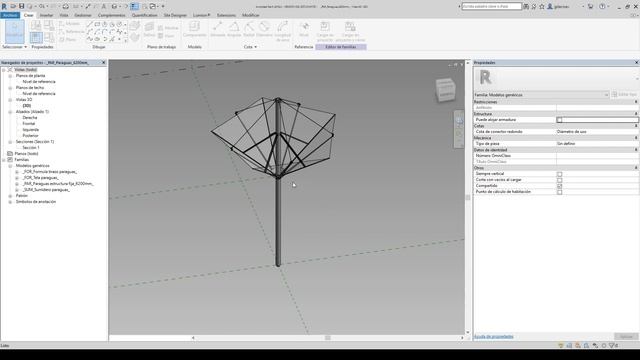The height and width of the screenshot is (360, 640).
Task: Click the Definir work plane tool
Action: tap(149, 30)
